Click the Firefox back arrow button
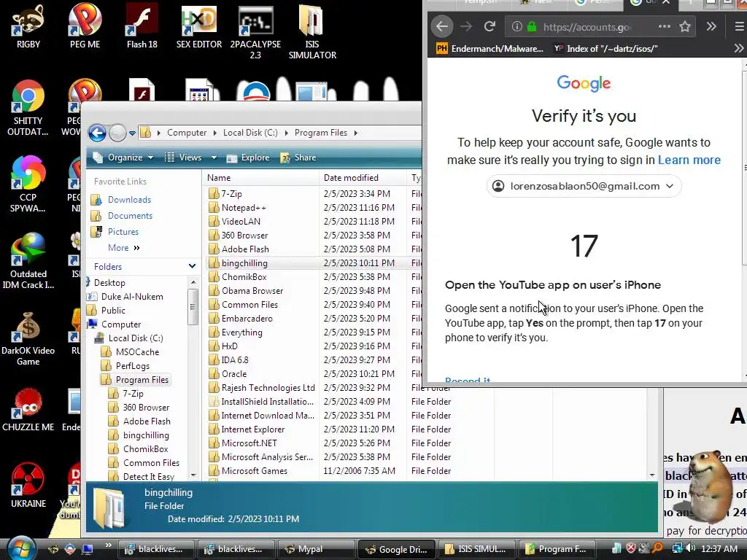This screenshot has width=747, height=560. pos(442,27)
